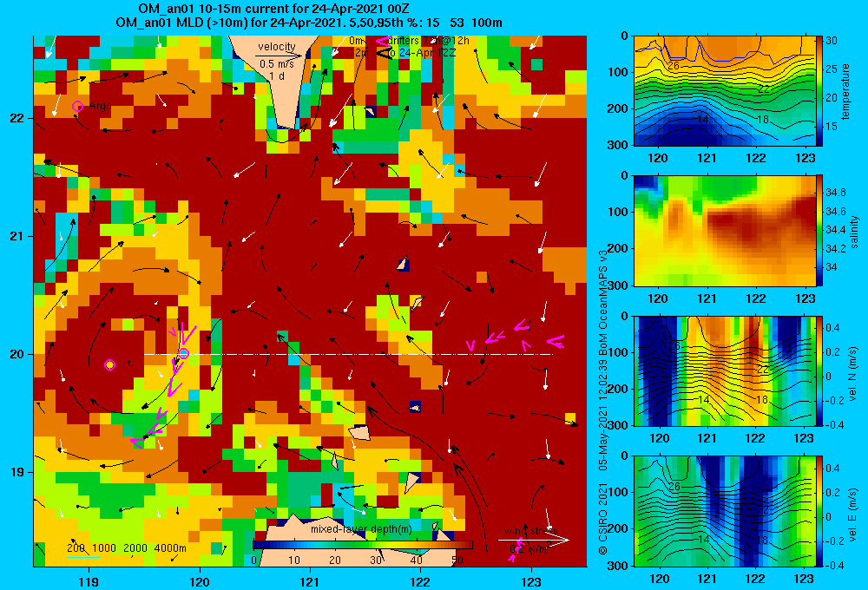
Task: Click the 'wind stress' label
Action: 530,531
